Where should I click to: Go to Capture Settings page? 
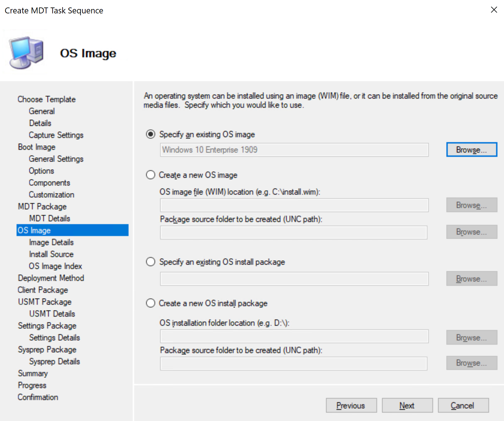(x=56, y=135)
